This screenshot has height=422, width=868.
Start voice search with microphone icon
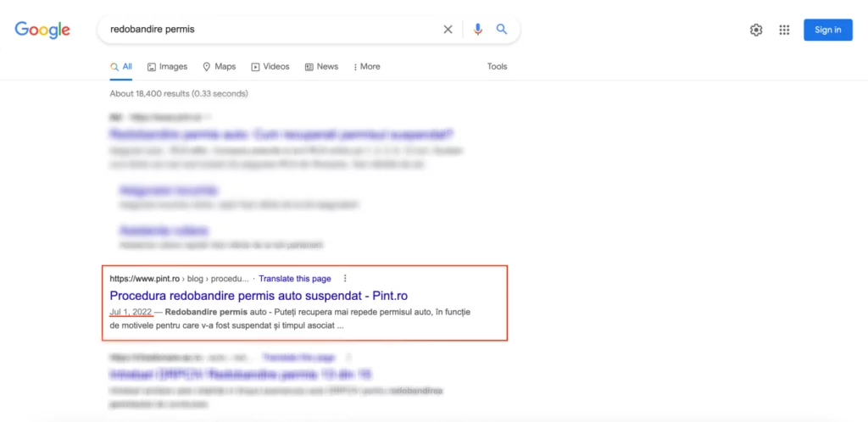(478, 30)
